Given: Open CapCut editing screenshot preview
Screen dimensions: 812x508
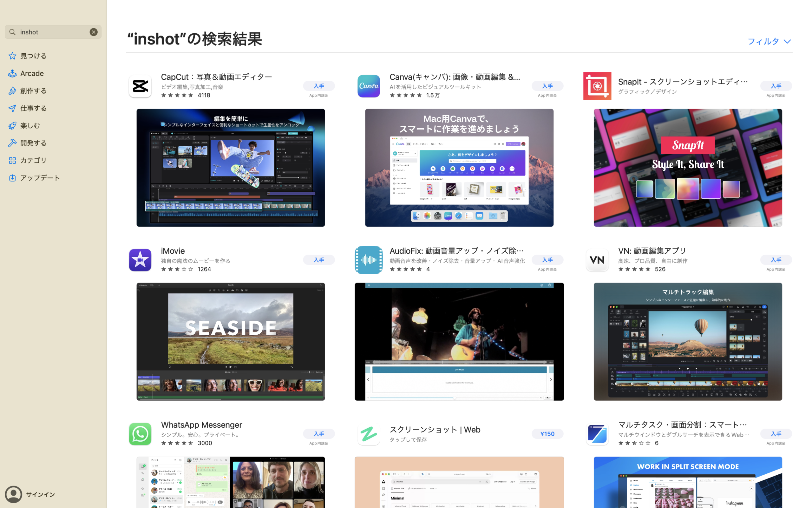Looking at the screenshot, I should (231, 168).
